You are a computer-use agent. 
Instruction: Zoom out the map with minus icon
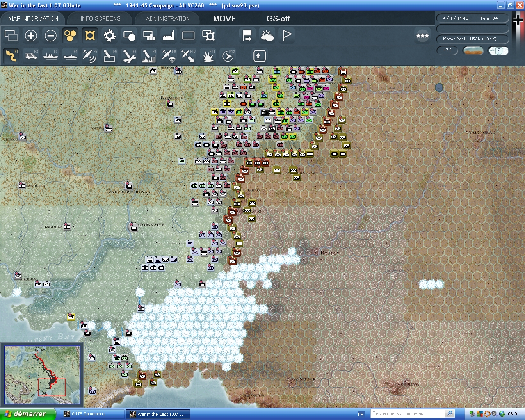[50, 36]
